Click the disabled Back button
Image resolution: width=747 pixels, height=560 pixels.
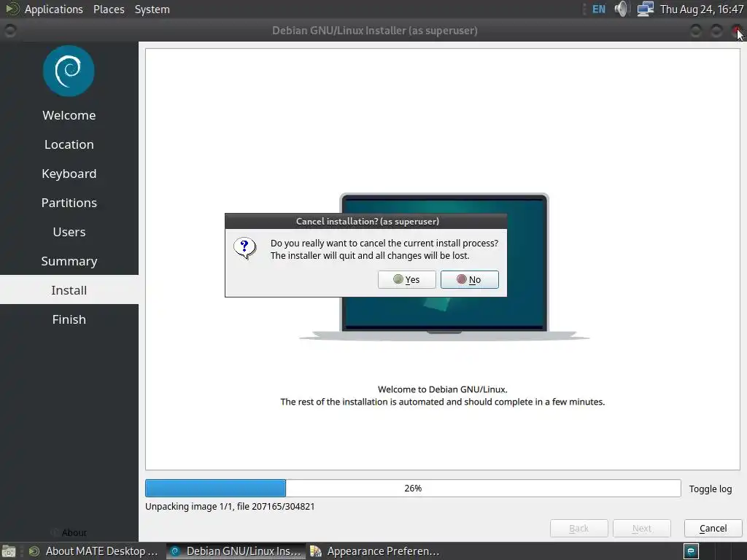click(578, 528)
